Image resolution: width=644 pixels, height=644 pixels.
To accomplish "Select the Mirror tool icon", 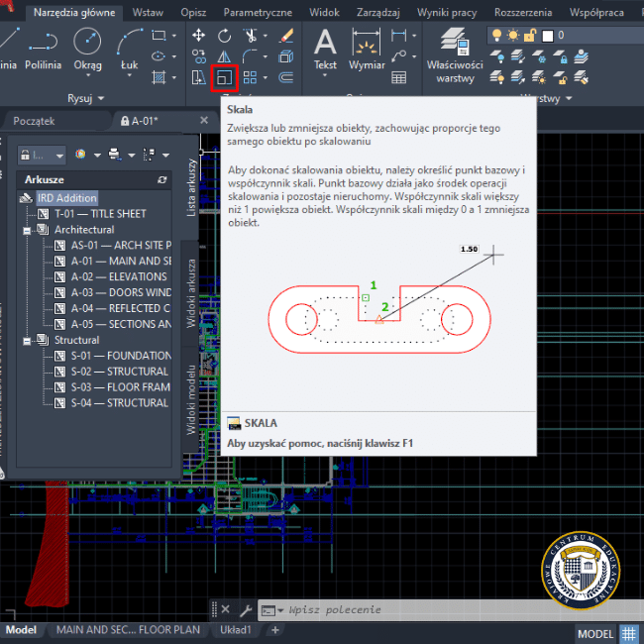I will pyautogui.click(x=224, y=56).
